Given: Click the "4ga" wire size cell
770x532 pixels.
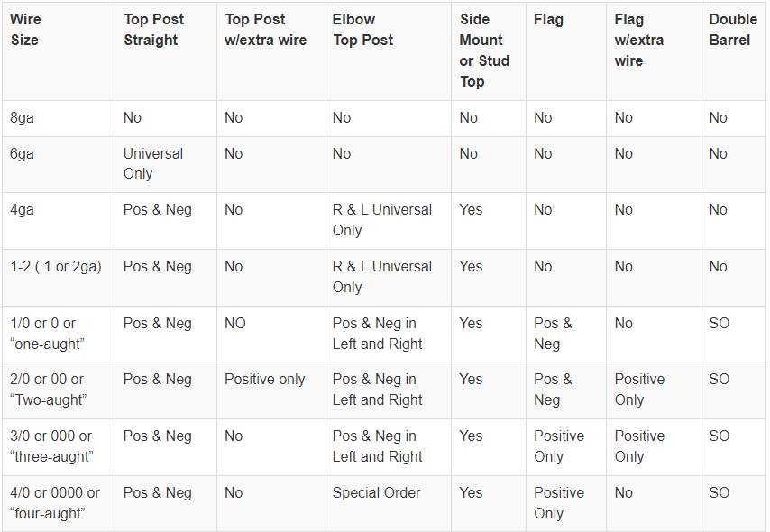Looking at the screenshot, I should [x=23, y=209].
